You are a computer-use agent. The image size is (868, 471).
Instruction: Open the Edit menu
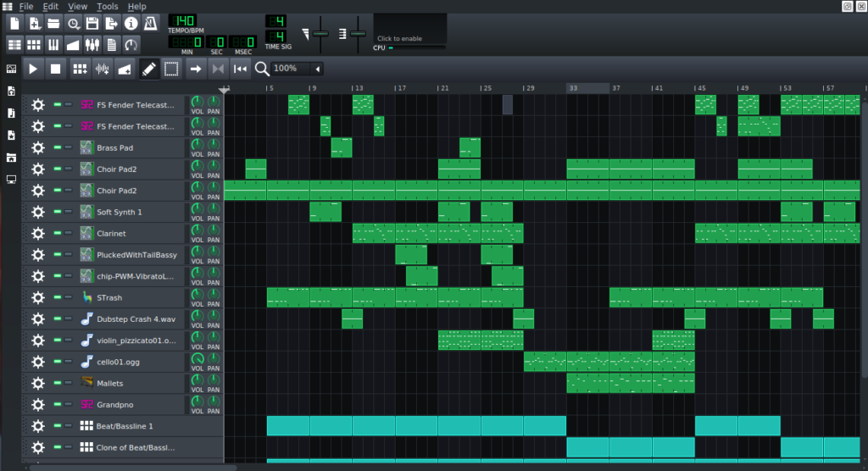pyautogui.click(x=50, y=7)
